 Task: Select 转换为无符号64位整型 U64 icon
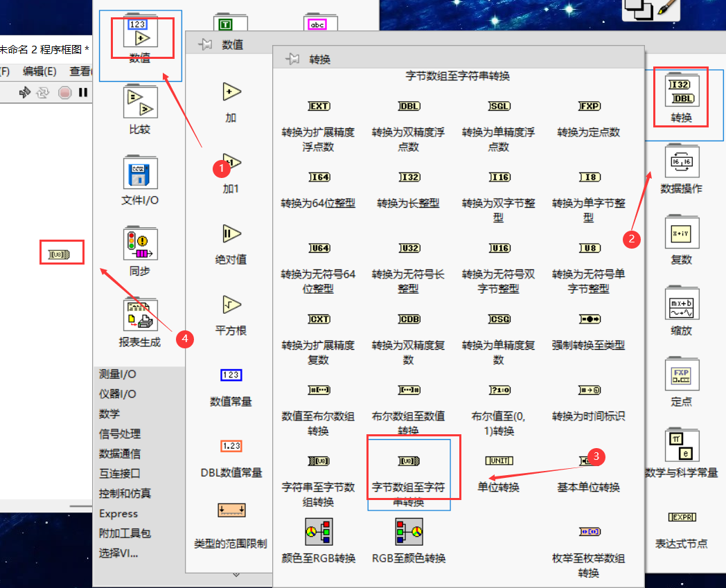319,248
